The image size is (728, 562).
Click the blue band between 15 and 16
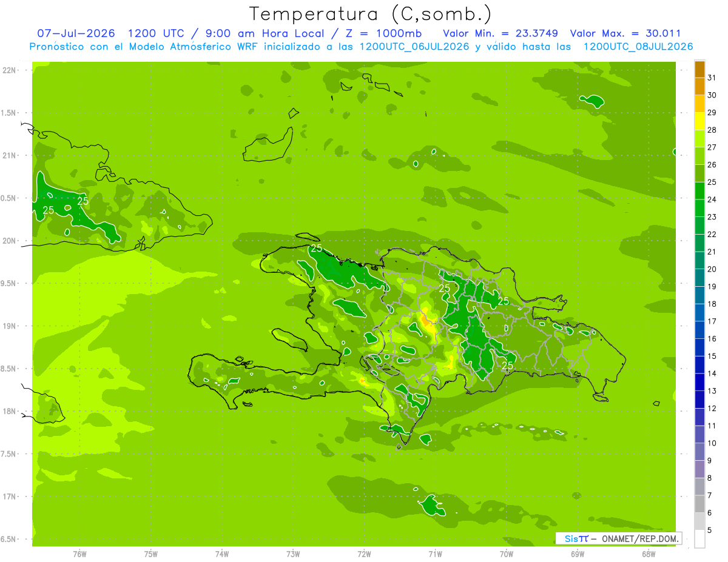(699, 347)
